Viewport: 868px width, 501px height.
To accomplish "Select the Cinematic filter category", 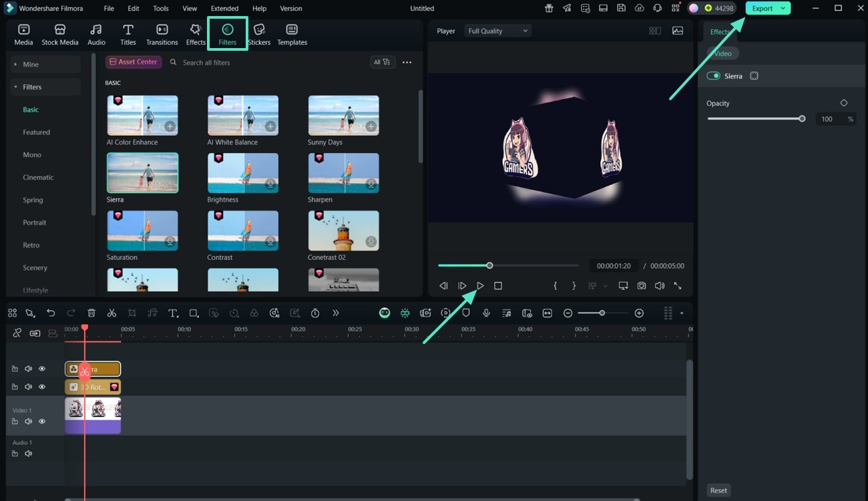I will [38, 178].
